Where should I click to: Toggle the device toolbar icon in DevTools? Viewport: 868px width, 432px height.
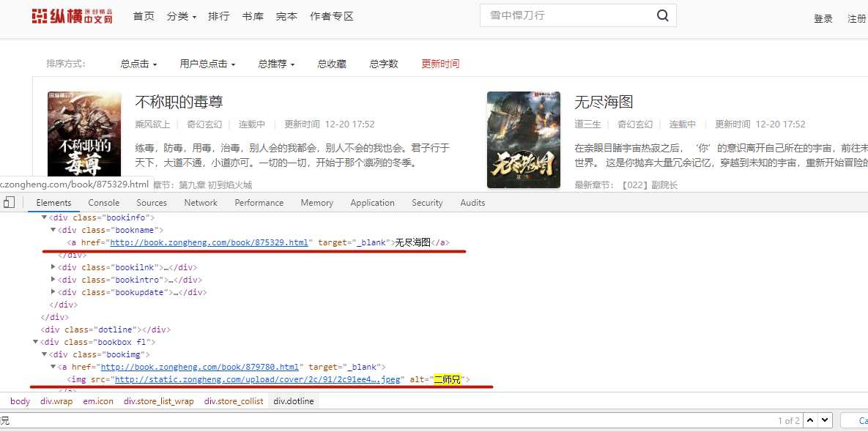(8, 202)
